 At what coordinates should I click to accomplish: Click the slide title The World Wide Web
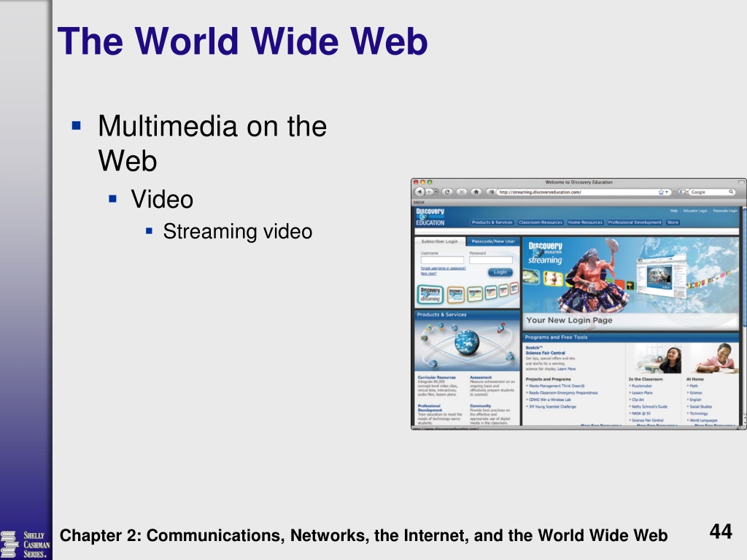pyautogui.click(x=242, y=41)
